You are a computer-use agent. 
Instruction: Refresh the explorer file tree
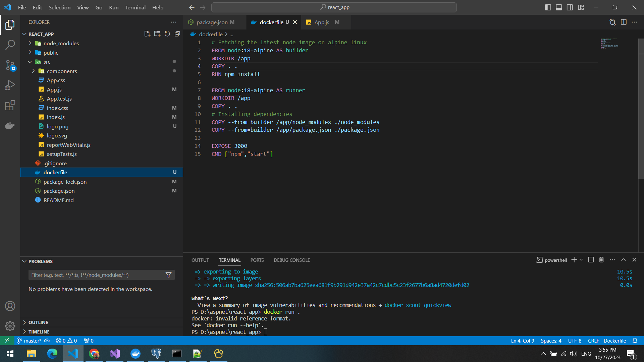click(x=167, y=34)
